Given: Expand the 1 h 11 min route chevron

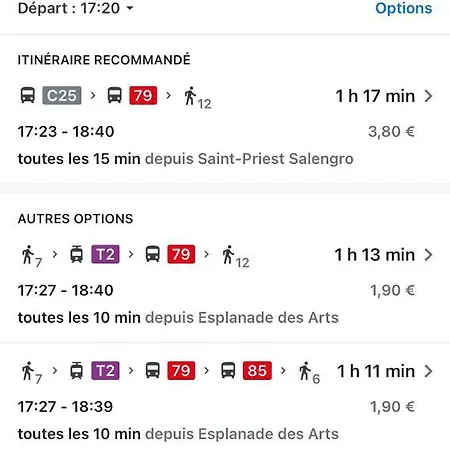Looking at the screenshot, I should tap(429, 371).
